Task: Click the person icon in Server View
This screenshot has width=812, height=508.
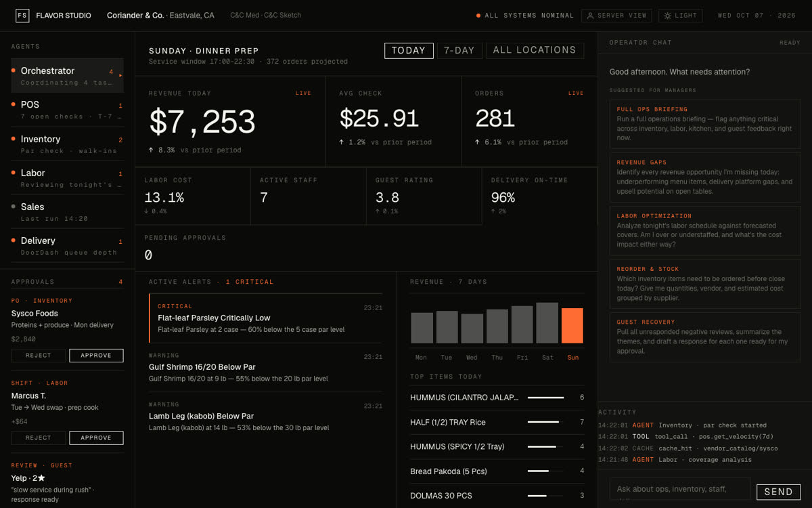Action: point(591,16)
